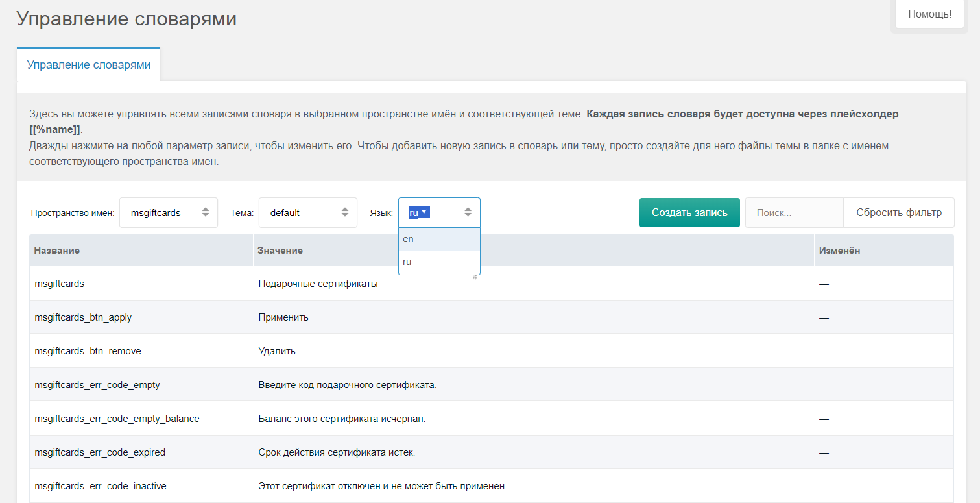This screenshot has width=980, height=503.
Task: Open the namespace dropdown showing msgiftcards
Action: click(169, 212)
